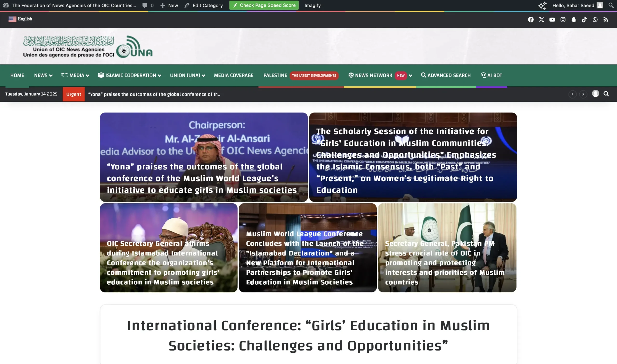Click the date Tuesday, January 14 2025

[31, 94]
